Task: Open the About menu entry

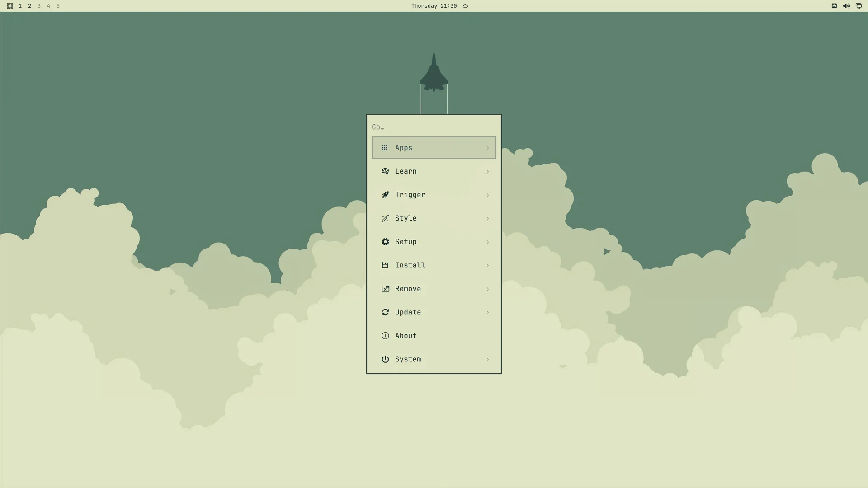Action: [434, 336]
